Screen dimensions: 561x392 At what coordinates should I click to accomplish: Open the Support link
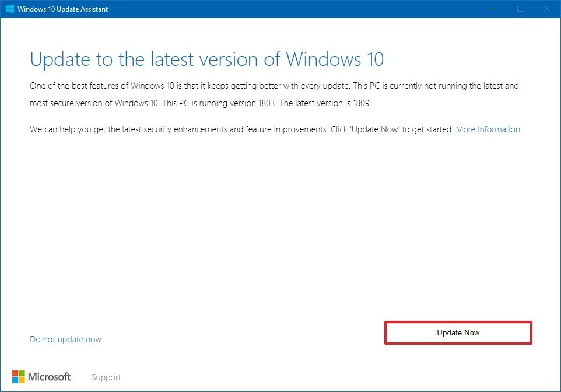point(106,377)
